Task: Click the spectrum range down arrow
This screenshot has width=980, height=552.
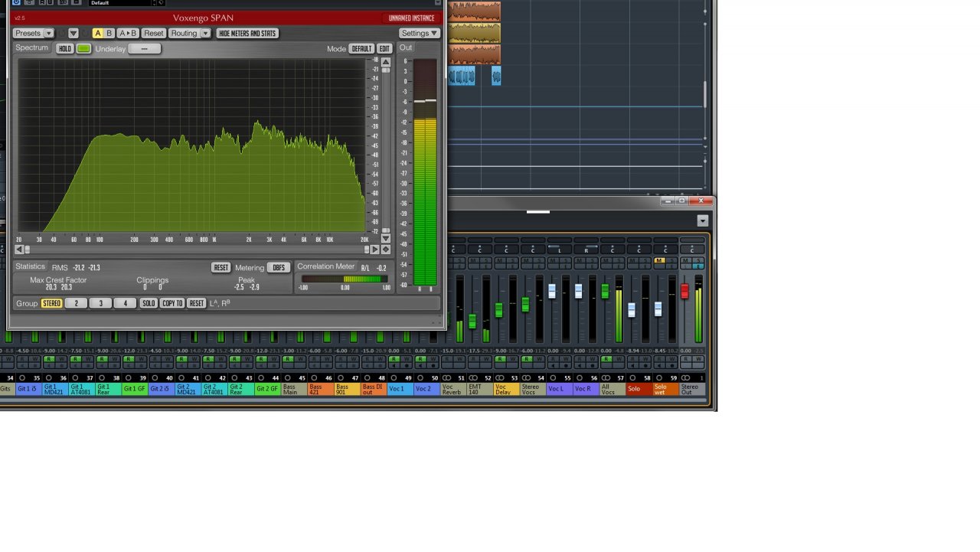Action: (386, 239)
